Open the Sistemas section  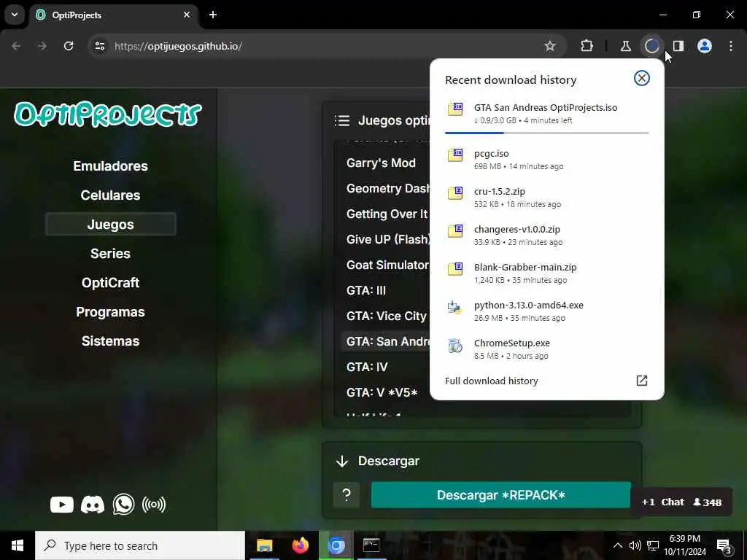(x=111, y=341)
